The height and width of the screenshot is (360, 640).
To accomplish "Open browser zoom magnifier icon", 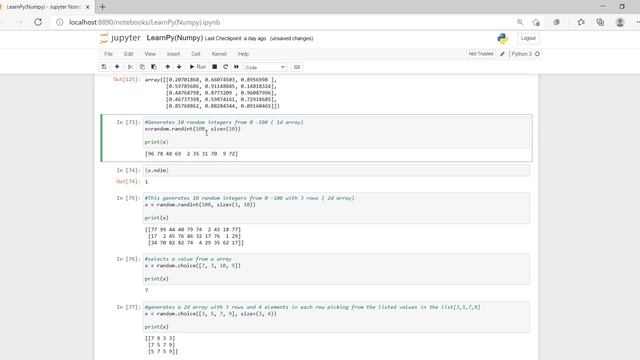I will coord(520,22).
